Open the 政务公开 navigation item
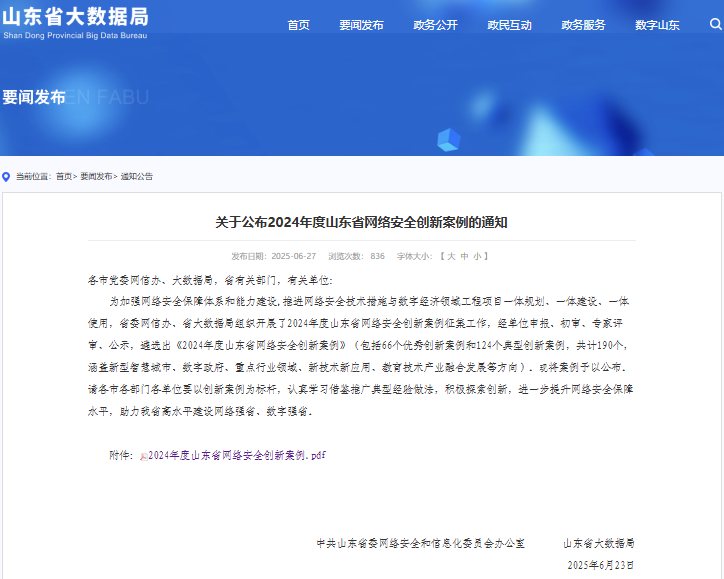 [435, 25]
